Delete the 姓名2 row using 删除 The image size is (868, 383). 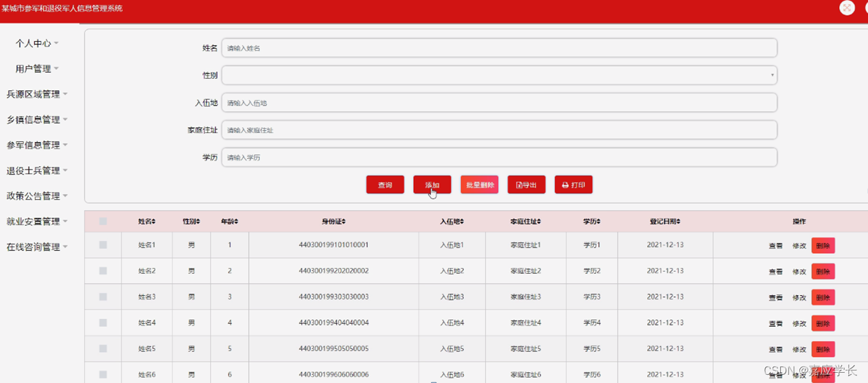(823, 271)
